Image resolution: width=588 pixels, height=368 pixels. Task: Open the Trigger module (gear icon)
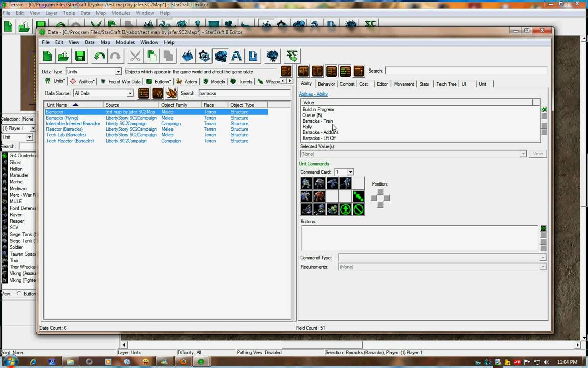pos(204,56)
